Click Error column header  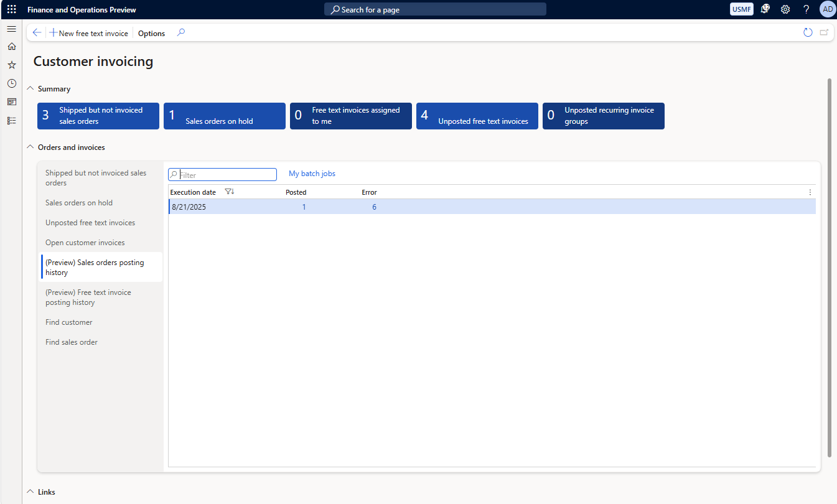369,192
